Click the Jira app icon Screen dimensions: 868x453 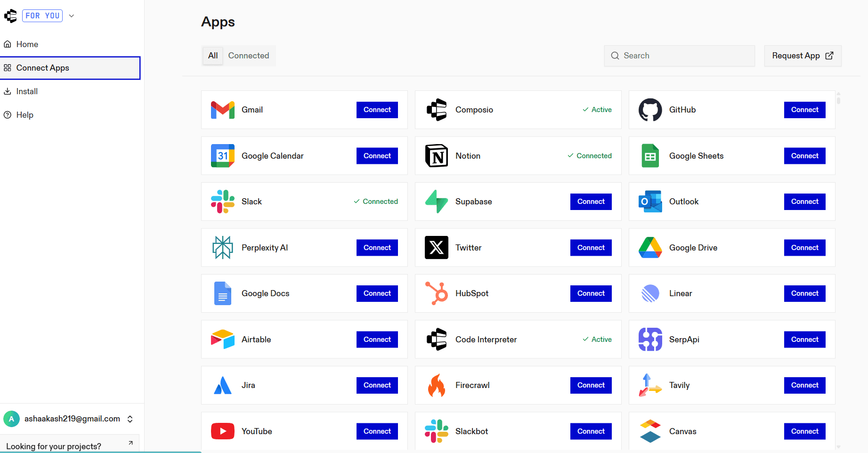click(x=223, y=385)
